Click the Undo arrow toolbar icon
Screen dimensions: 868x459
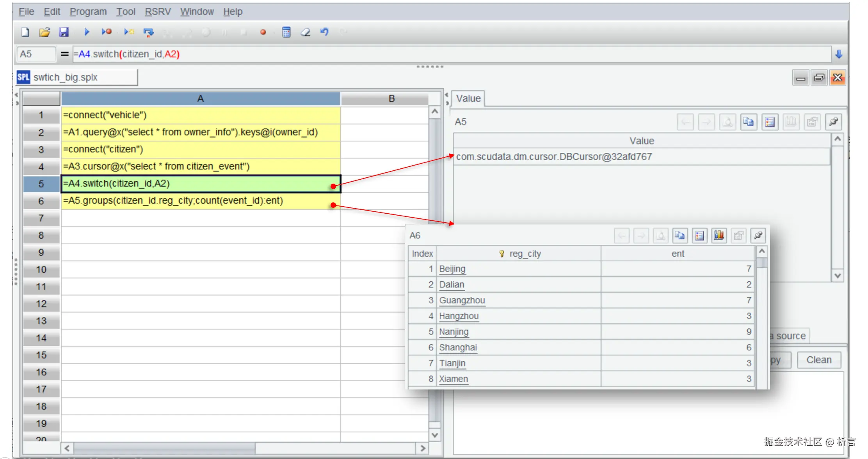[x=324, y=32]
